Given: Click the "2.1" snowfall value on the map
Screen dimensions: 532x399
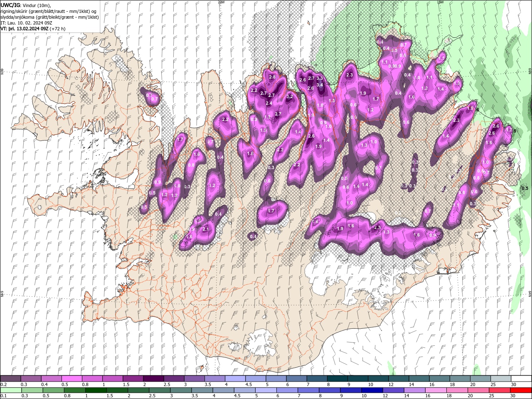Looking at the screenshot, I should point(205,229).
